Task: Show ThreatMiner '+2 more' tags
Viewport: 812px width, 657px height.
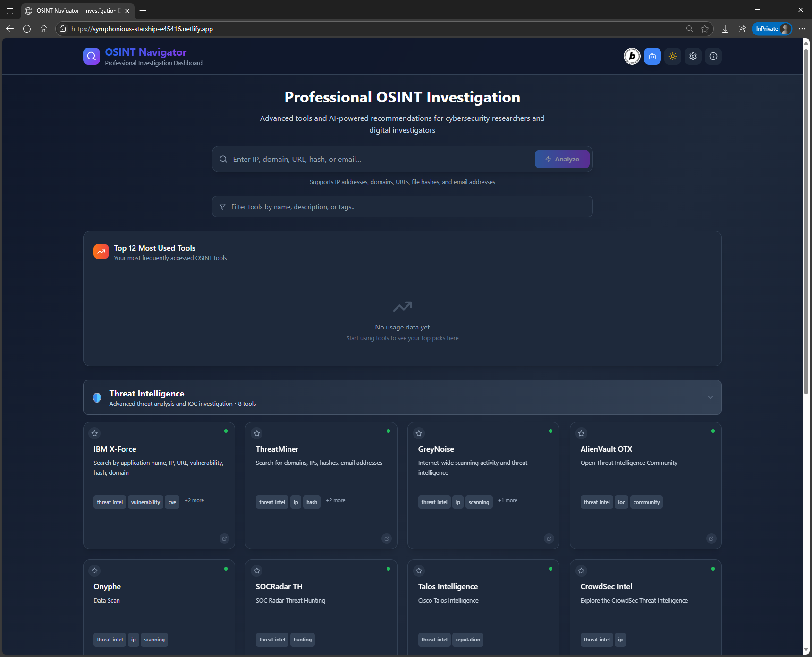Action: pos(336,500)
